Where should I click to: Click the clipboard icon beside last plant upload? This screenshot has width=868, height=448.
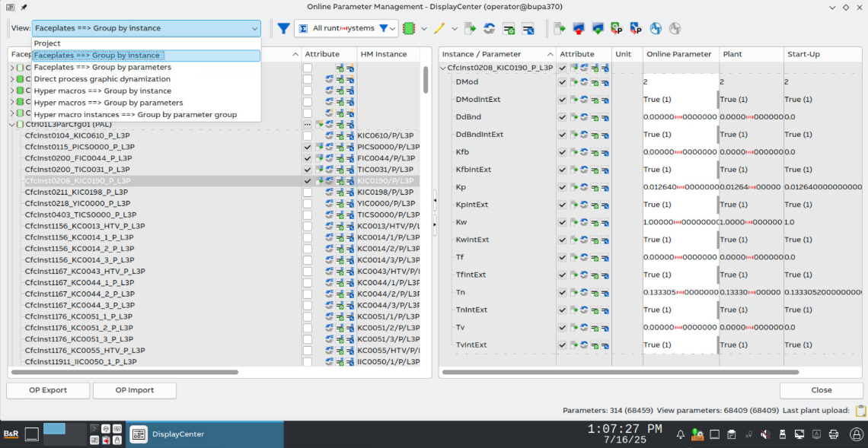pos(860,411)
